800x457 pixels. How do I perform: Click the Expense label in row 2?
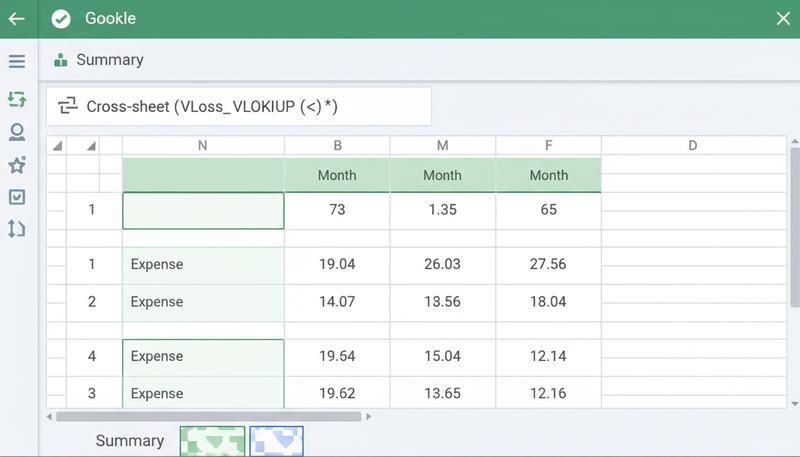click(157, 302)
